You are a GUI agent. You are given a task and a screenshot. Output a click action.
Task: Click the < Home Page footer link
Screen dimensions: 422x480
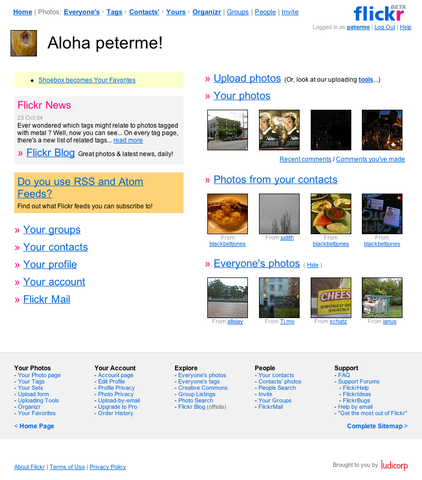coord(34,426)
